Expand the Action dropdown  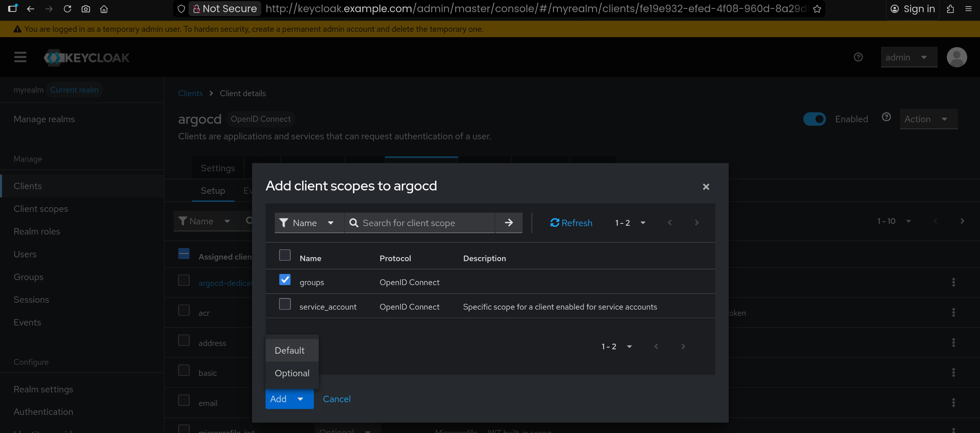point(928,119)
